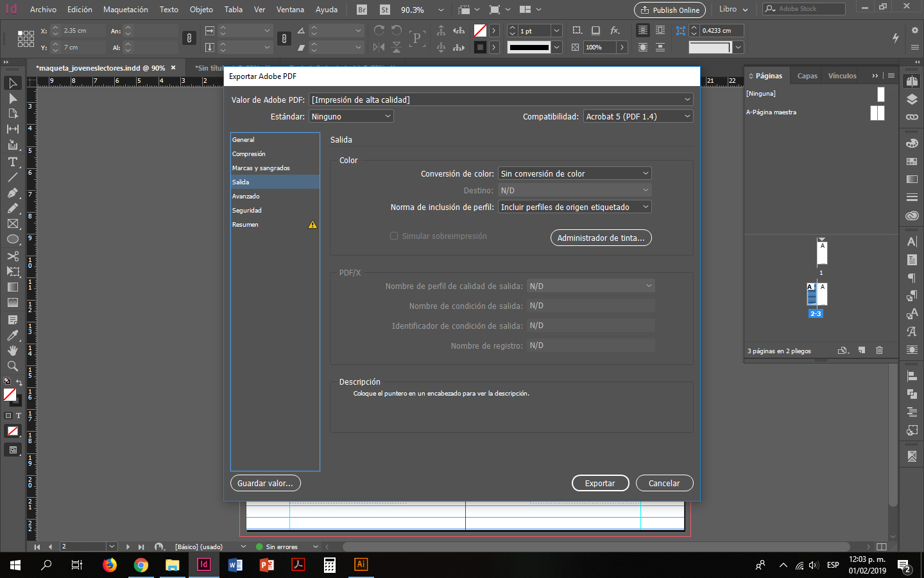Open the Destino dropdown

tap(575, 190)
